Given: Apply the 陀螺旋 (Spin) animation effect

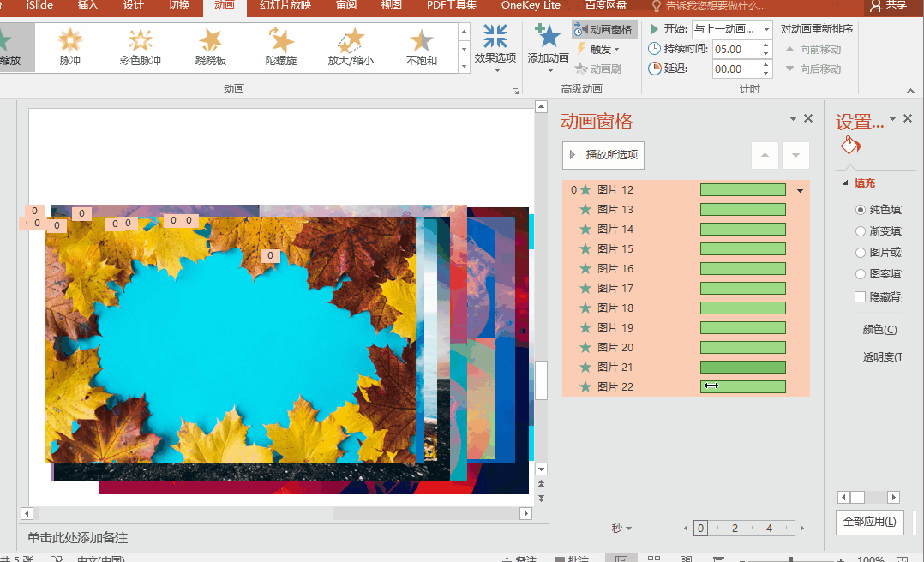Looking at the screenshot, I should [280, 47].
